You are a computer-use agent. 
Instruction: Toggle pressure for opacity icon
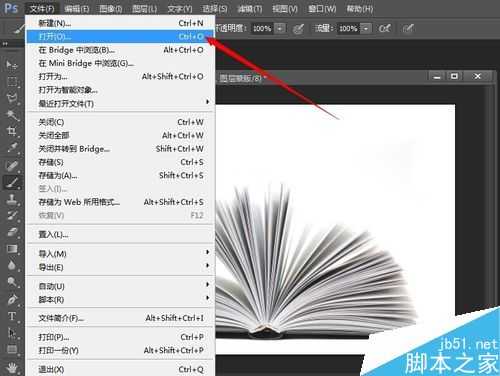coord(298,29)
